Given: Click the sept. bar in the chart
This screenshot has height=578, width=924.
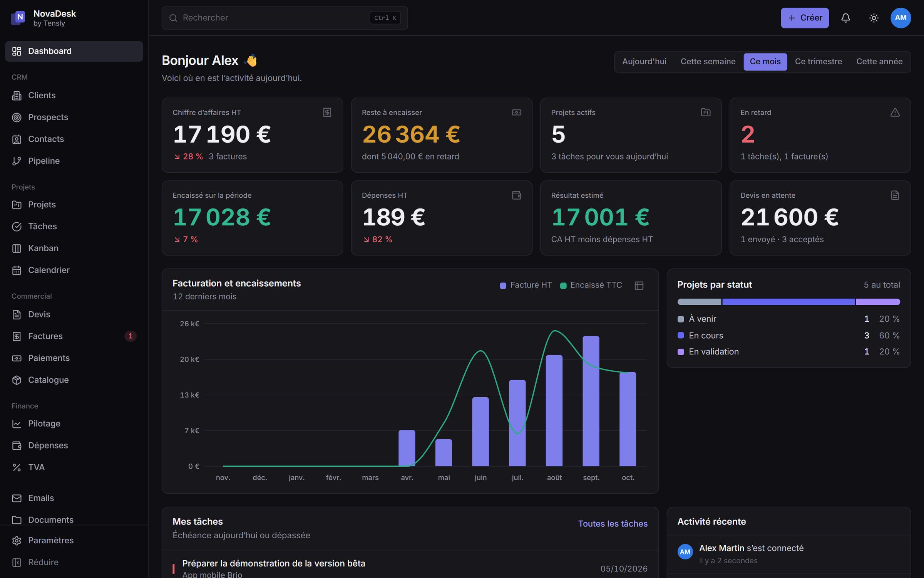Looking at the screenshot, I should pyautogui.click(x=591, y=401).
